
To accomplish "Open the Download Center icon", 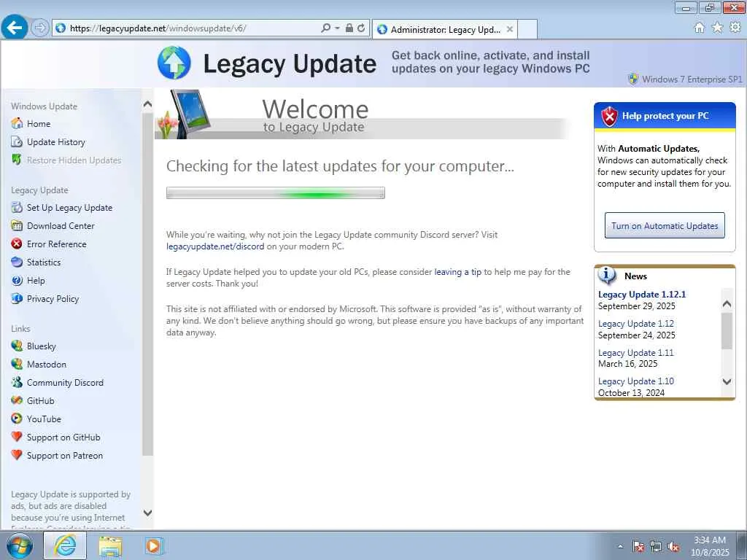I will 17,226.
